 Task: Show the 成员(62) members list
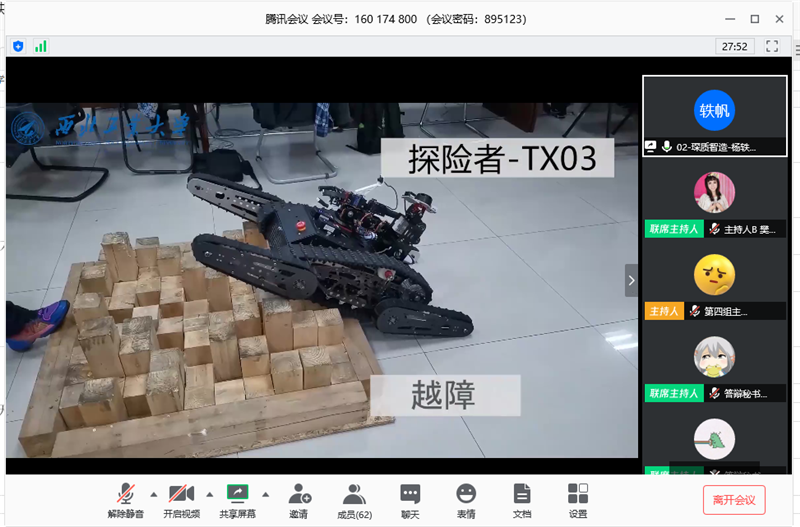[355, 500]
